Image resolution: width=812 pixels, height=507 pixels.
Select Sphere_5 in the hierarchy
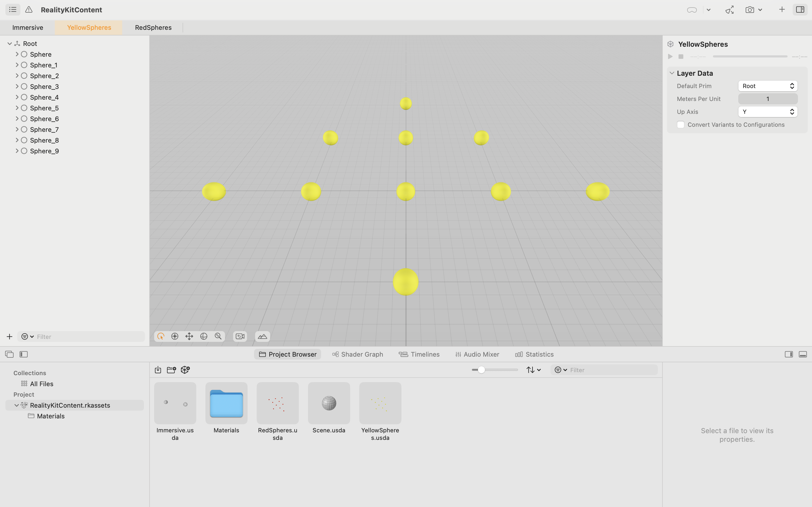[44, 108]
